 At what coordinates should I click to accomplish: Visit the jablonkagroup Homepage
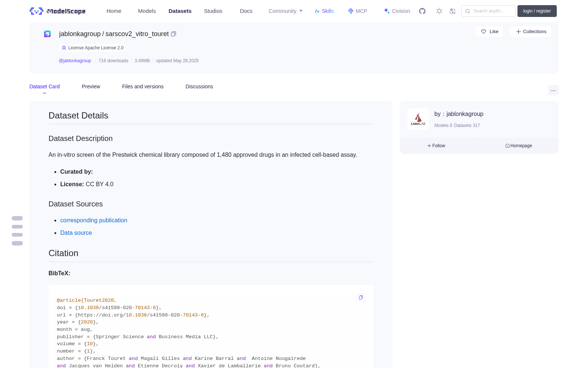pyautogui.click(x=519, y=146)
